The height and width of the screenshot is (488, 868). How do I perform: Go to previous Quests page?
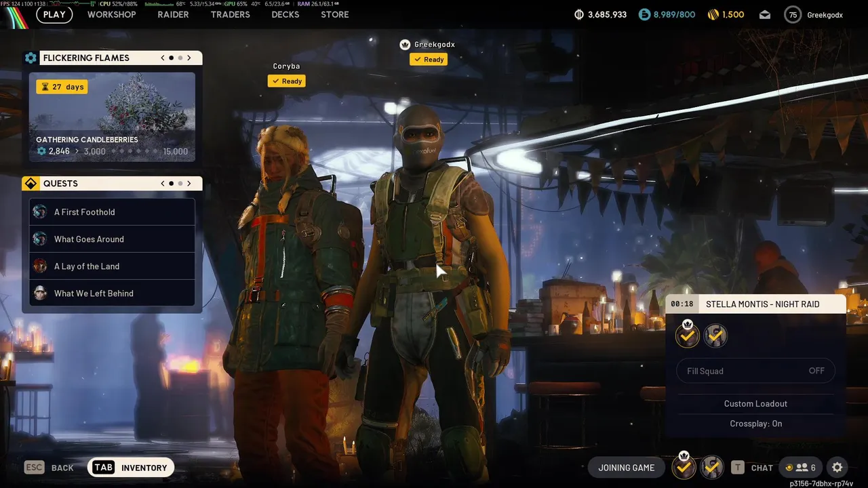pyautogui.click(x=163, y=184)
